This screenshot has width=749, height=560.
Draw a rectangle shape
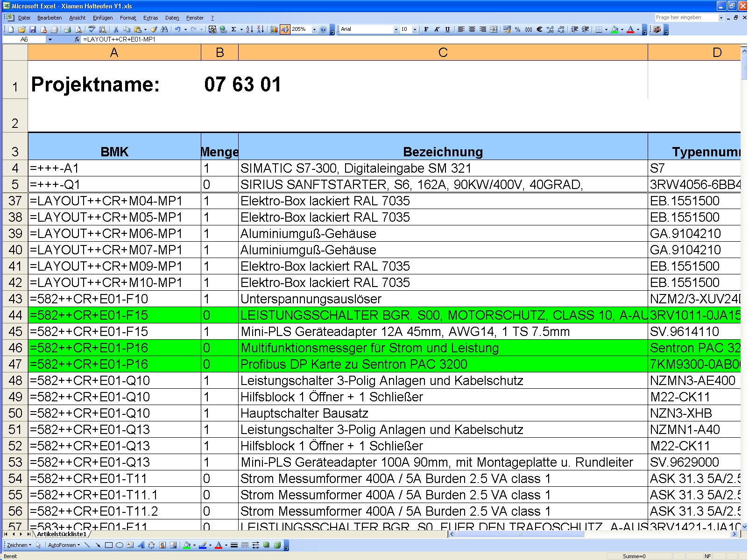click(109, 545)
